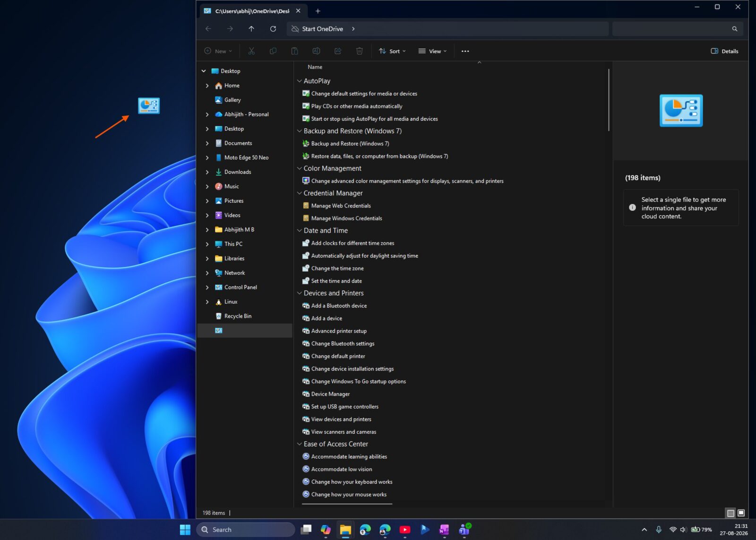This screenshot has height=540, width=756.
Task: Toggle the Details pane button
Action: 724,51
